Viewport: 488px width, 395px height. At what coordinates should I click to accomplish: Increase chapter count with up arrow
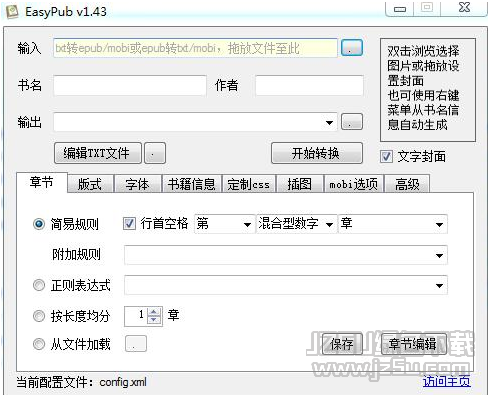(x=154, y=312)
